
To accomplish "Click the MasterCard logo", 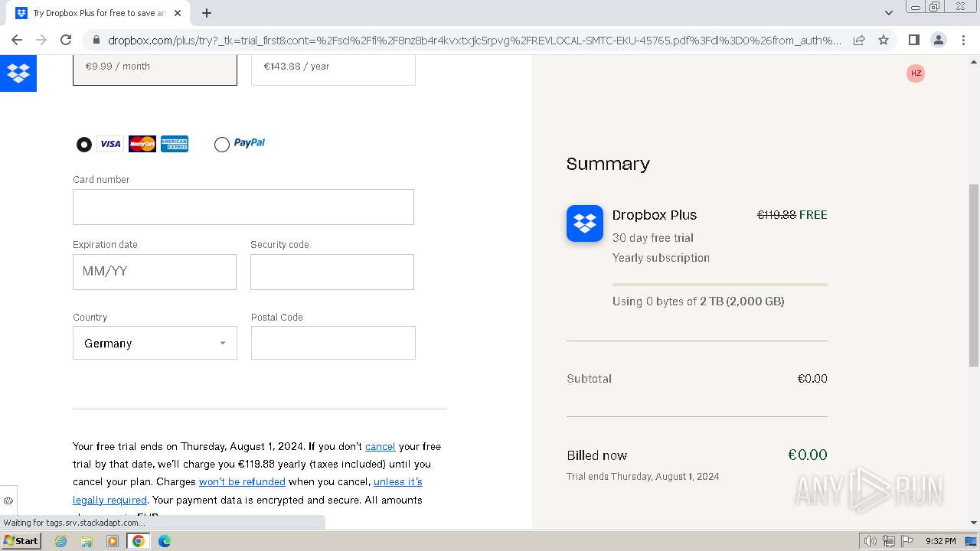I will pos(142,144).
